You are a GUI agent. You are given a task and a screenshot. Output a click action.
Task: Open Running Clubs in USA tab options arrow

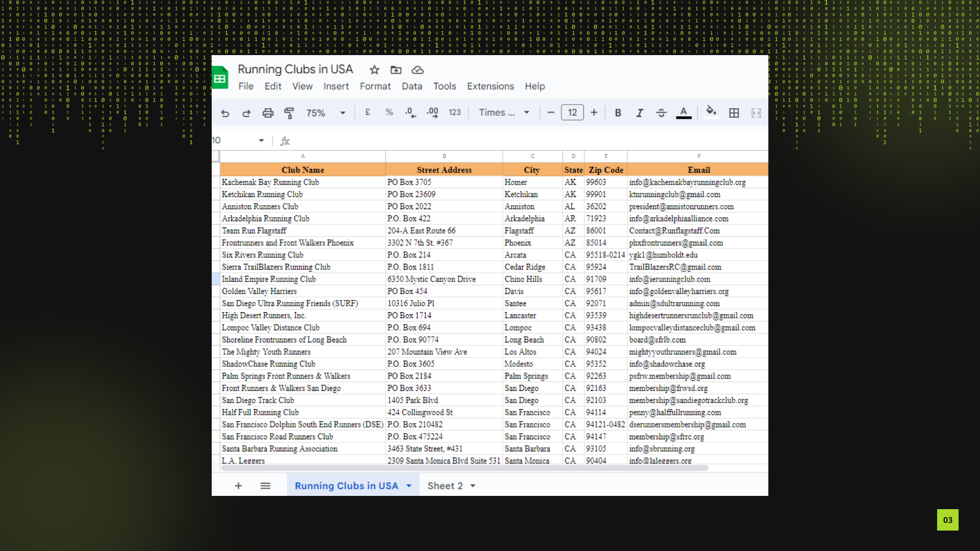409,486
